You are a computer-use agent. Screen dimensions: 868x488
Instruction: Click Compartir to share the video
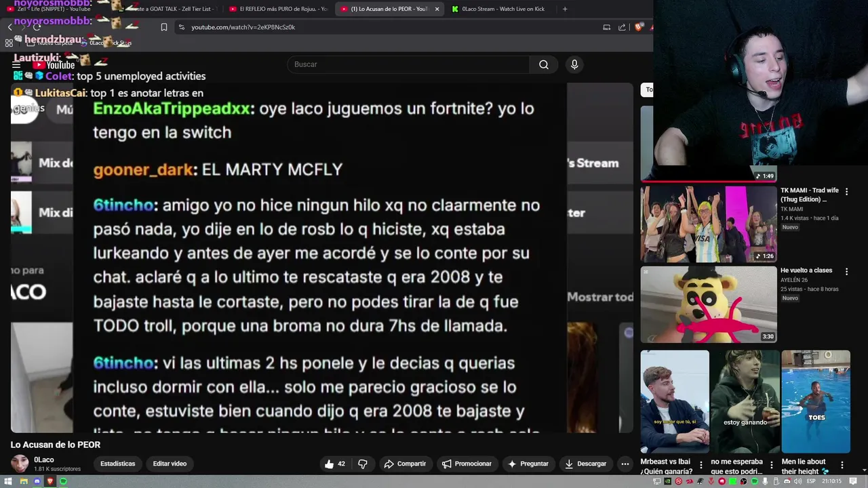(x=405, y=464)
